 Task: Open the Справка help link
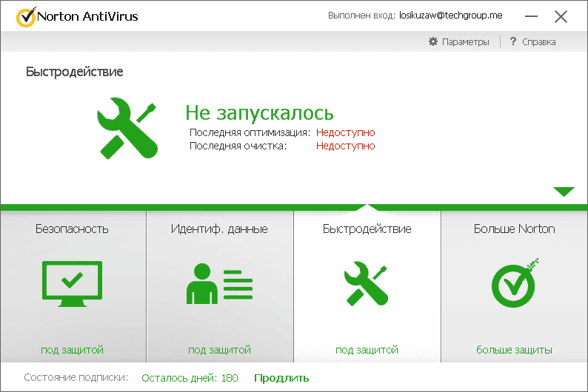[x=539, y=42]
